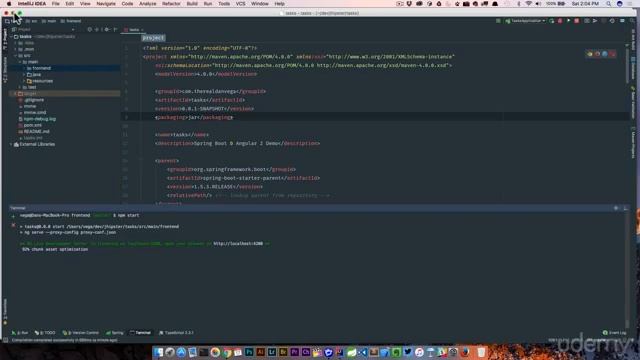Open Photoshop from the Dock

pyautogui.click(x=249, y=352)
